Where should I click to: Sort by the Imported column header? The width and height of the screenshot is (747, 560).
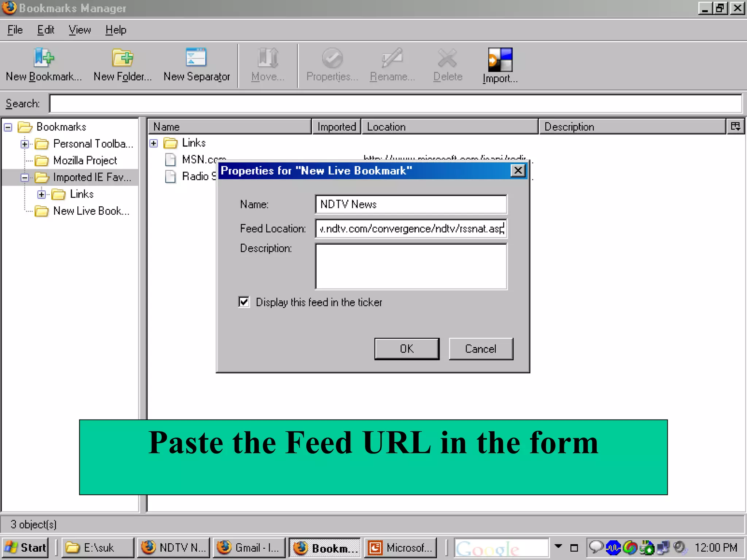coord(337,127)
